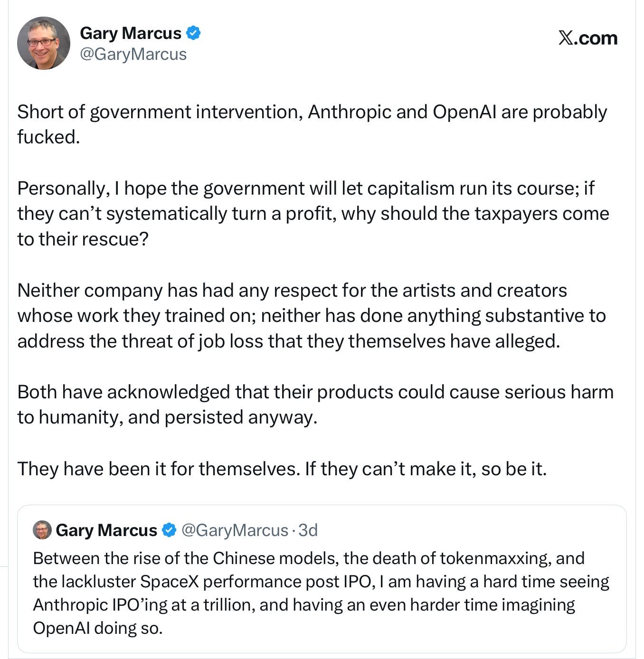
Task: Click the paragraph starting 'Short of government intervention'
Action: coord(312,124)
